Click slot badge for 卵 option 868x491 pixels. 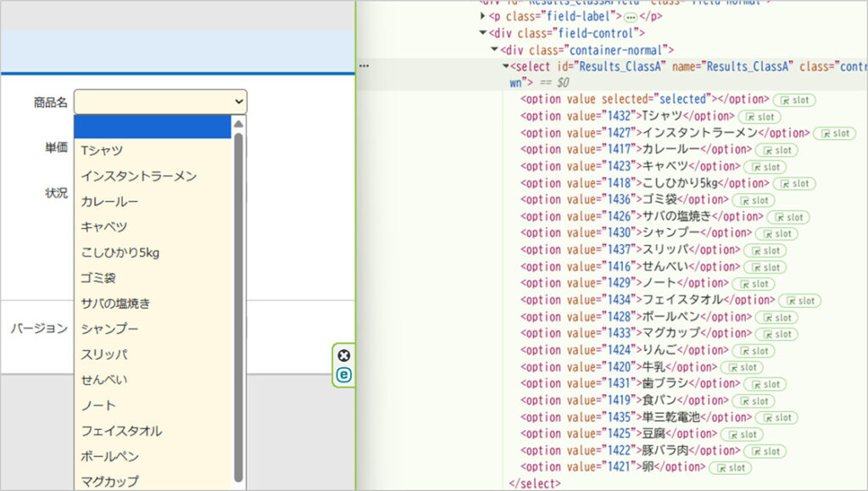click(x=730, y=467)
